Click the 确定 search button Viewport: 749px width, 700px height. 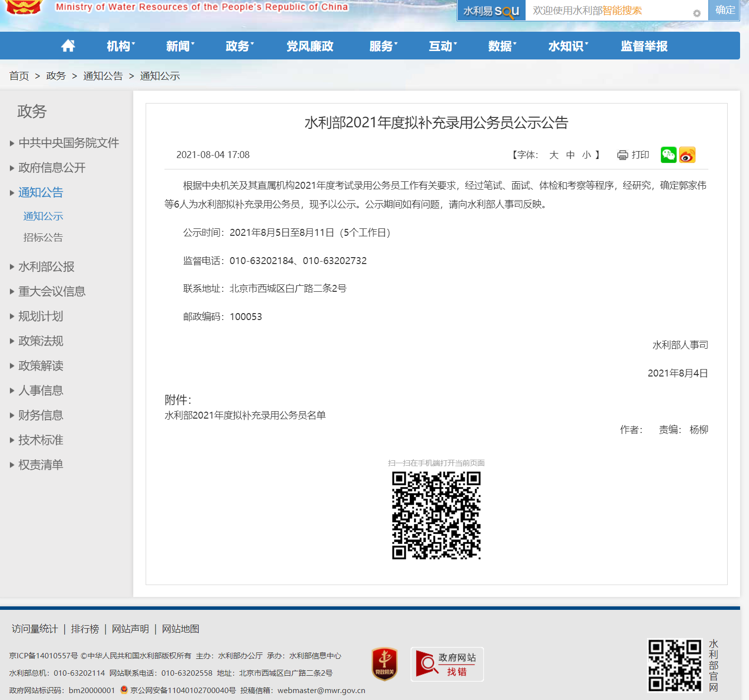point(725,10)
